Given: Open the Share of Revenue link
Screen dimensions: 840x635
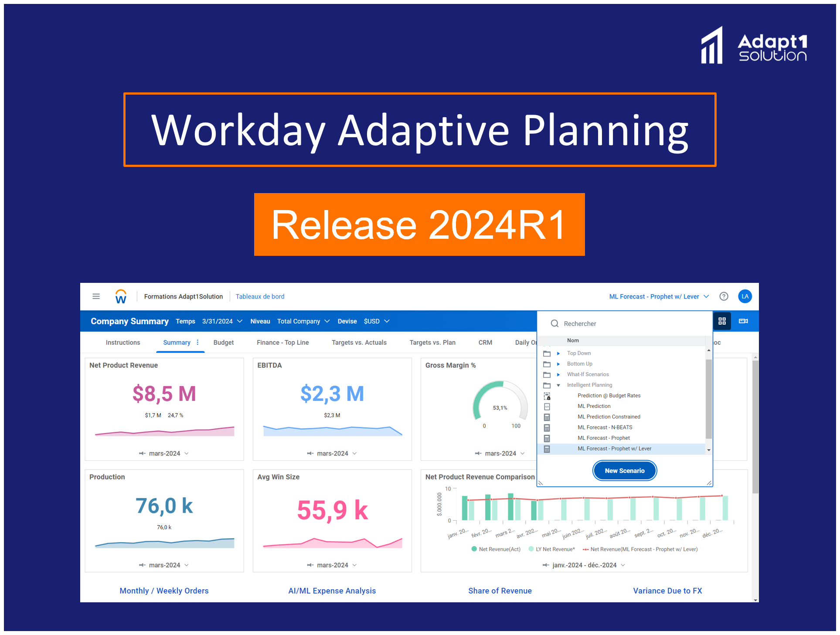Looking at the screenshot, I should pos(500,591).
